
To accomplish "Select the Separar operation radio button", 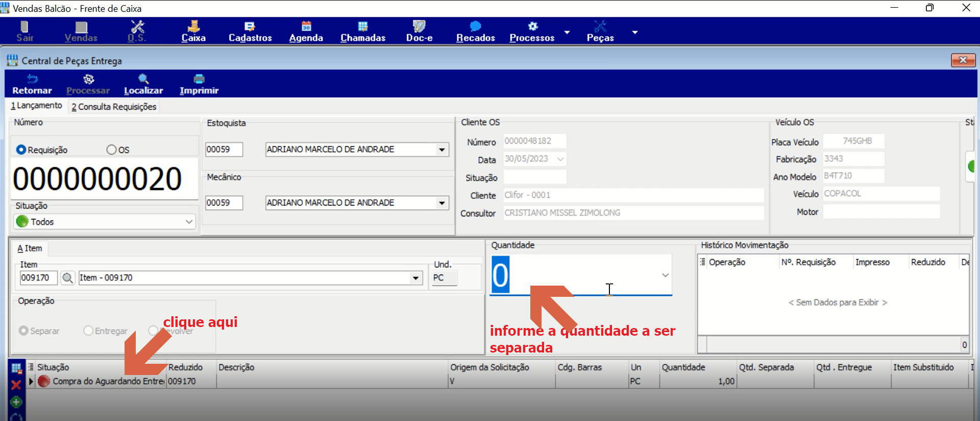I will [x=23, y=331].
